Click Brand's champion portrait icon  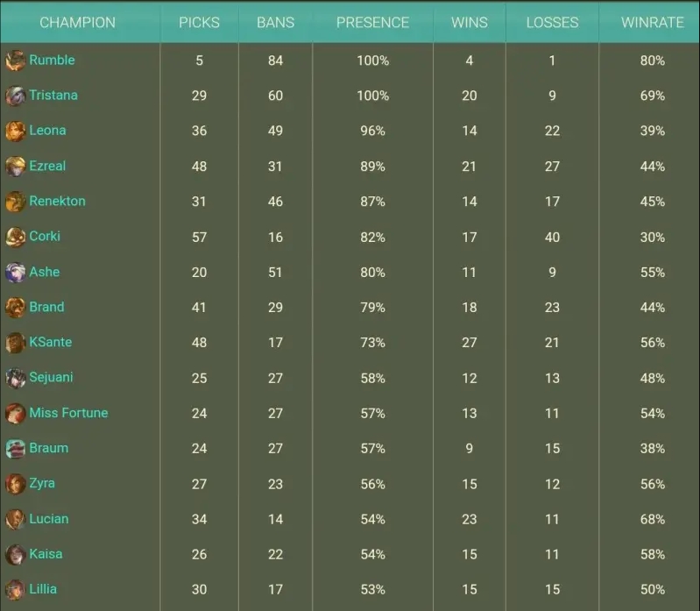click(15, 307)
